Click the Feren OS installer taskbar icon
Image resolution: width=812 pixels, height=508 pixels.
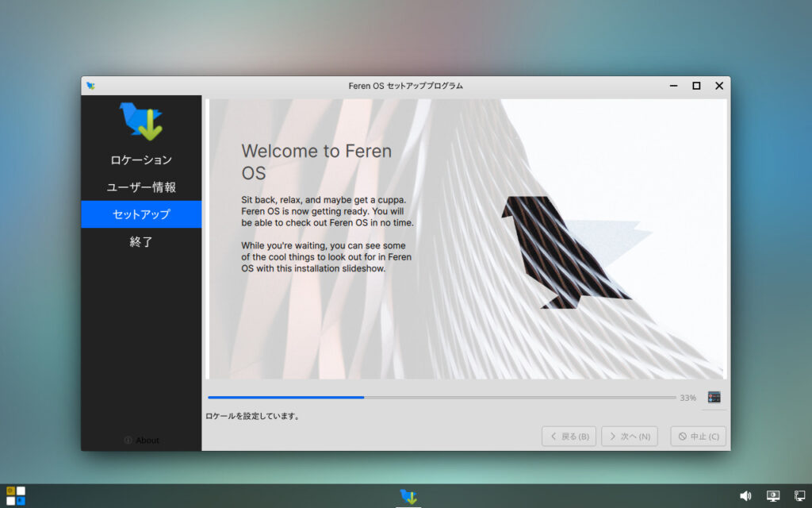pyautogui.click(x=408, y=497)
